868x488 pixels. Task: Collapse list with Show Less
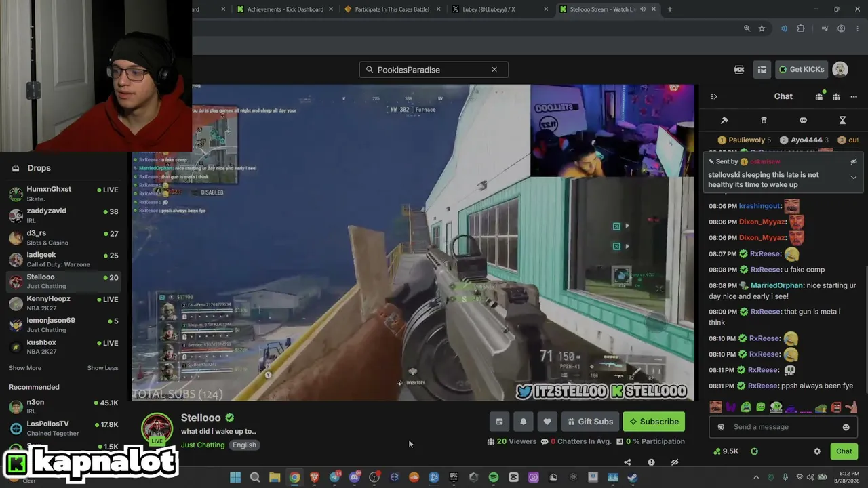tap(102, 368)
